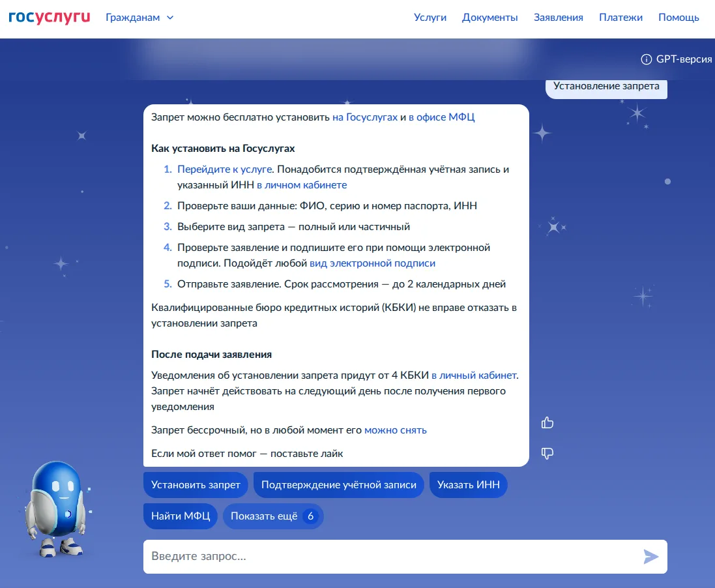Click the GPT-версия info icon
The image size is (715, 588).
tap(646, 59)
